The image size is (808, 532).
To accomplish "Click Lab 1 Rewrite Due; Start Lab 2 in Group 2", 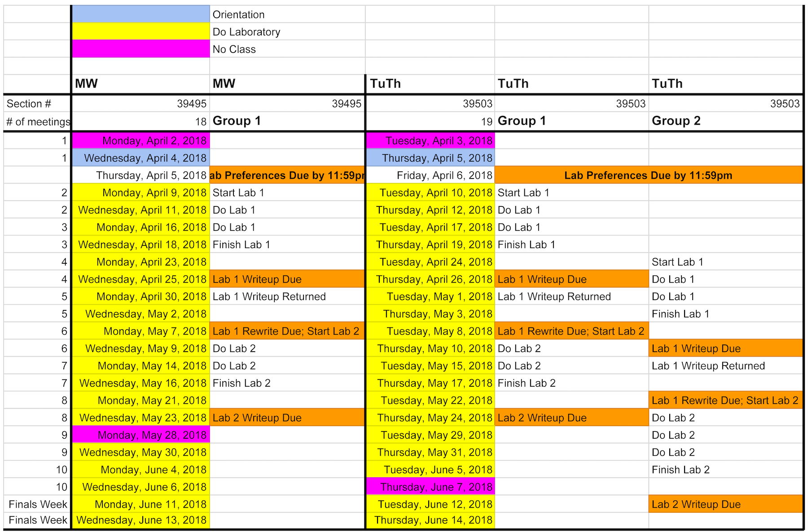I will pyautogui.click(x=726, y=400).
